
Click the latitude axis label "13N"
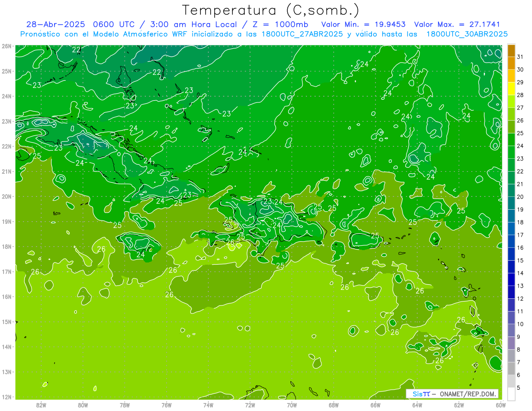(x=7, y=372)
